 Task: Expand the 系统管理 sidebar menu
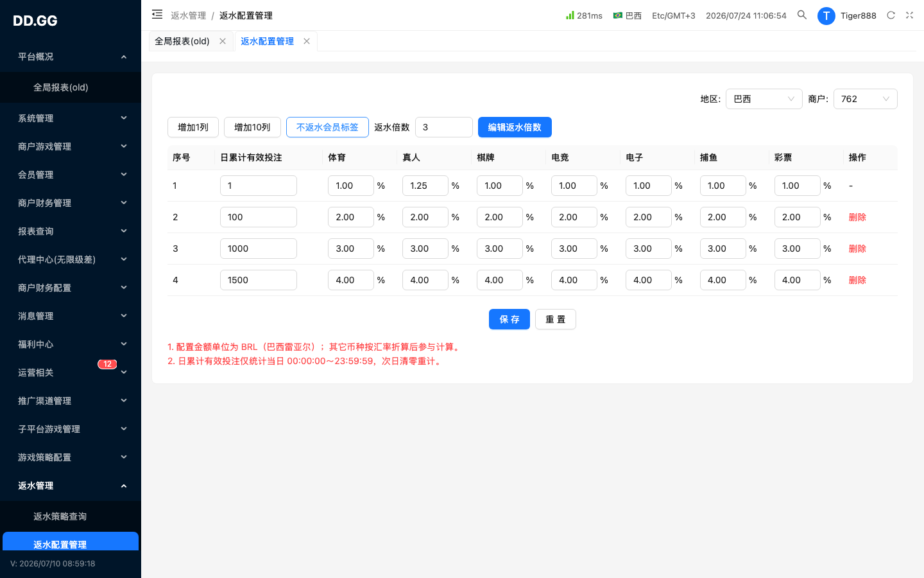click(71, 118)
